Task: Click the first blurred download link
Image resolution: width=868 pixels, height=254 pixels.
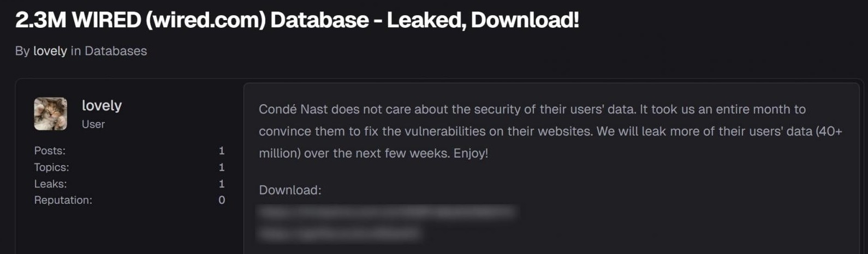Action: (387, 213)
